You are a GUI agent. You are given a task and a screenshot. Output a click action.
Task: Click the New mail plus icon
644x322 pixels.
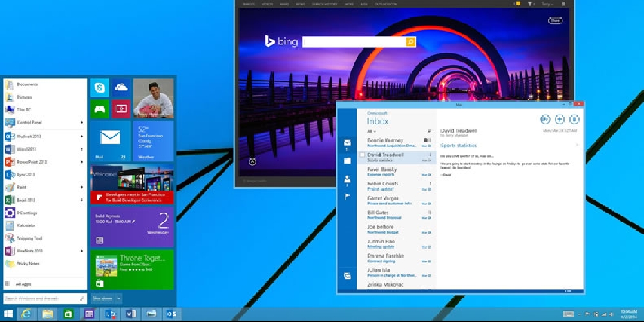click(560, 119)
